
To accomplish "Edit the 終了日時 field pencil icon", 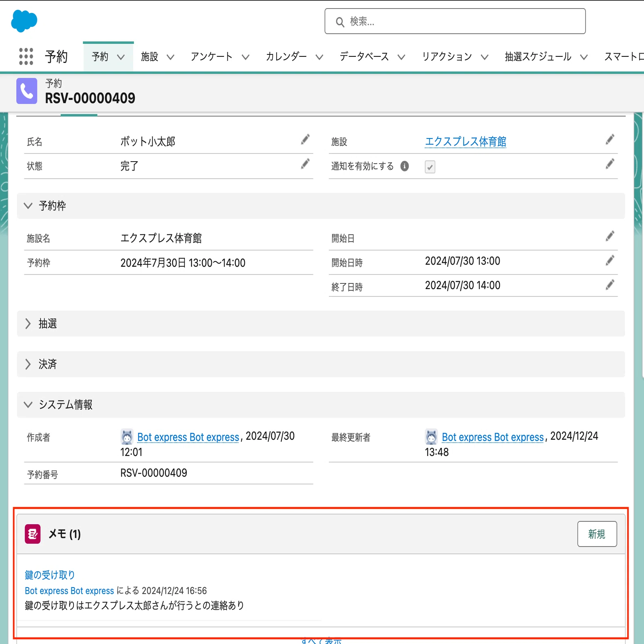I will (x=610, y=285).
